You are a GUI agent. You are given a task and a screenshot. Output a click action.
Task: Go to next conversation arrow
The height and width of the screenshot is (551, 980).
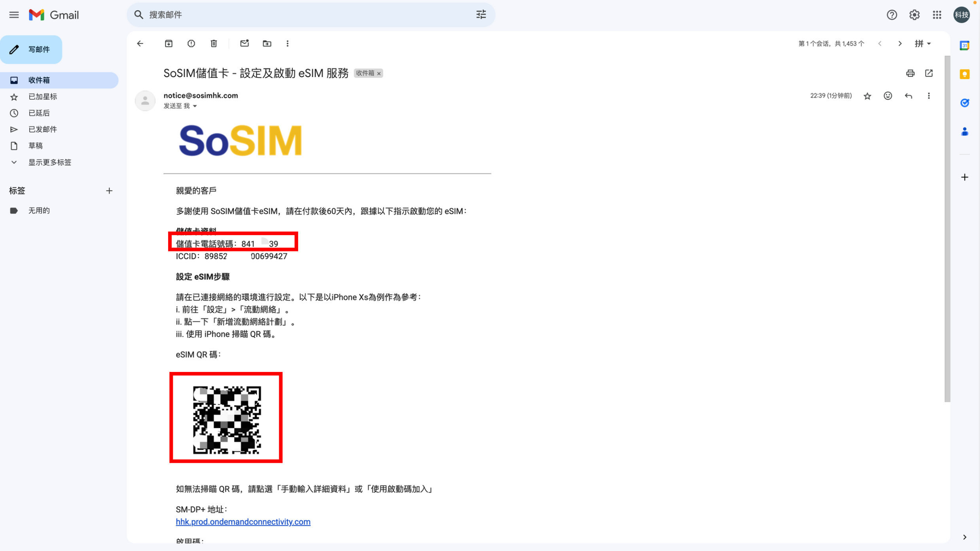click(x=900, y=43)
